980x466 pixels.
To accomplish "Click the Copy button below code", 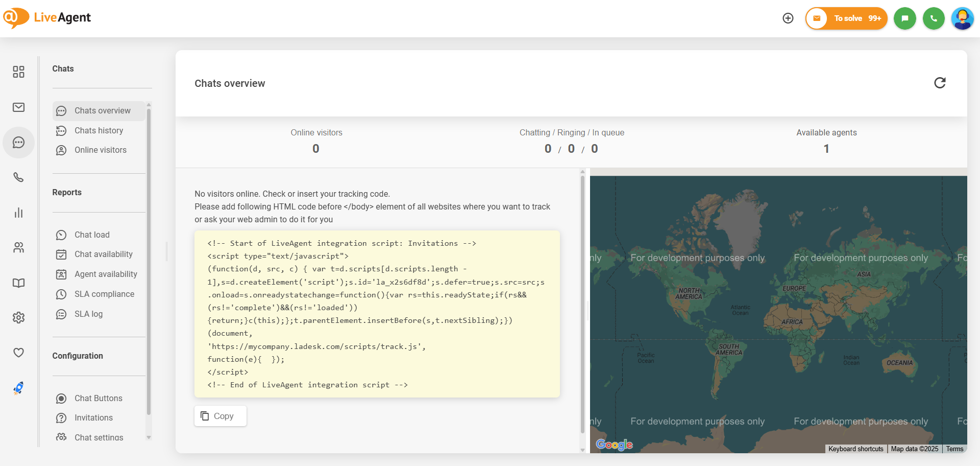I will pyautogui.click(x=220, y=416).
